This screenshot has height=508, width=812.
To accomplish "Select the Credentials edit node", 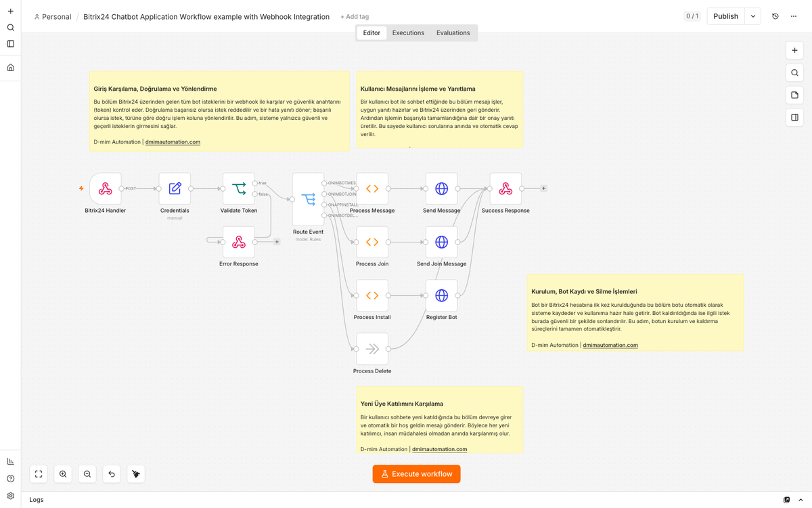I will (175, 189).
